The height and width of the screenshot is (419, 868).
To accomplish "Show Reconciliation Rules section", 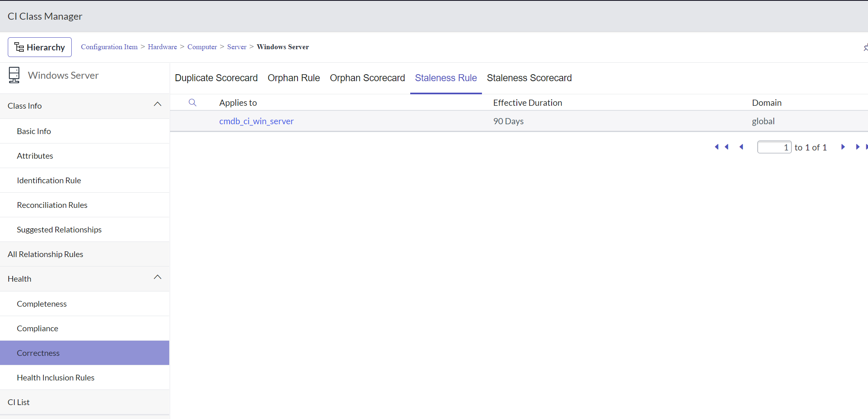I will (85, 205).
